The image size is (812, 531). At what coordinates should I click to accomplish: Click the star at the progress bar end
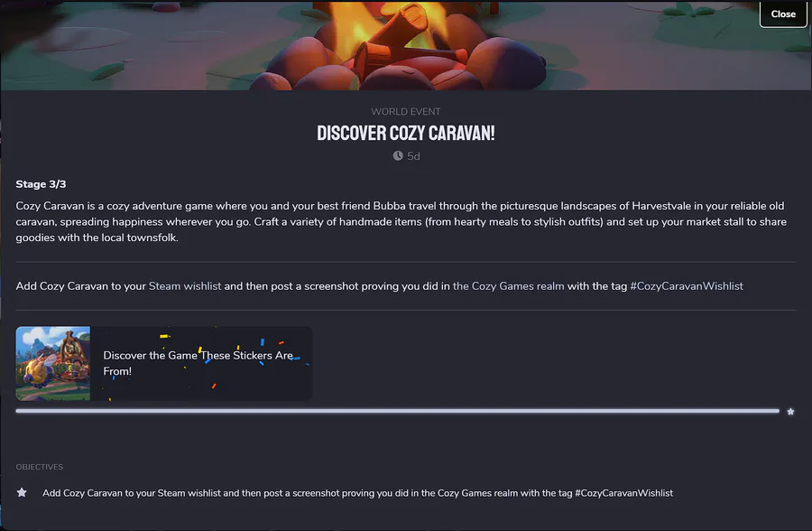pyautogui.click(x=790, y=412)
